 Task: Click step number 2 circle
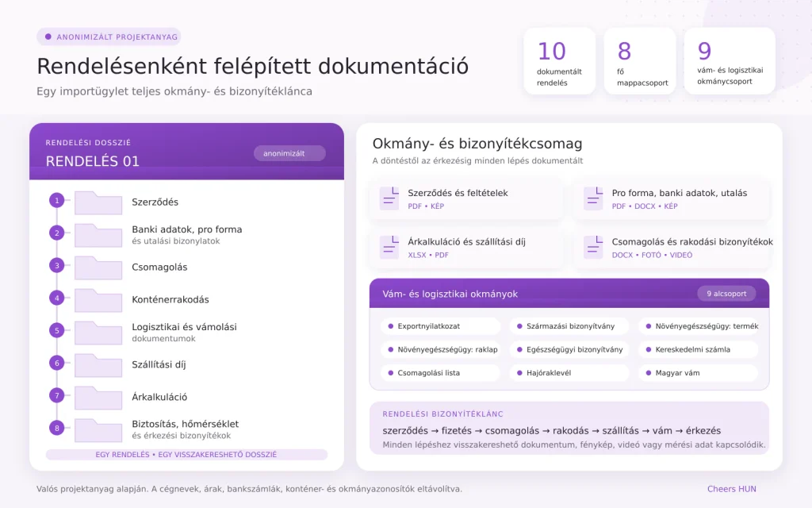tap(57, 233)
